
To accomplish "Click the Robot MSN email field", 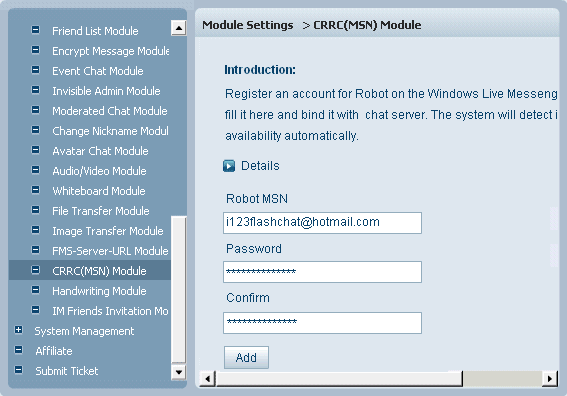I will 322,223.
